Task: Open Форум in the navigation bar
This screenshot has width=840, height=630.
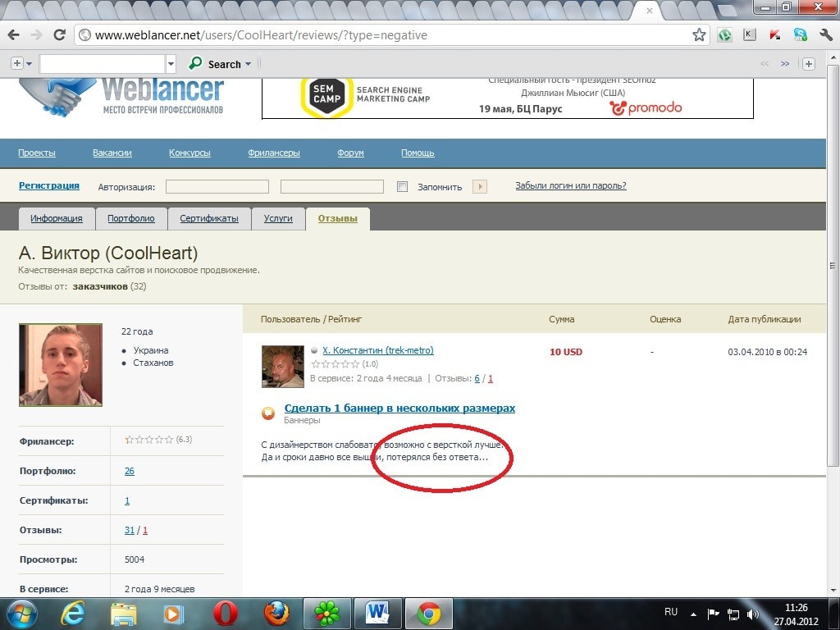Action: click(x=350, y=153)
